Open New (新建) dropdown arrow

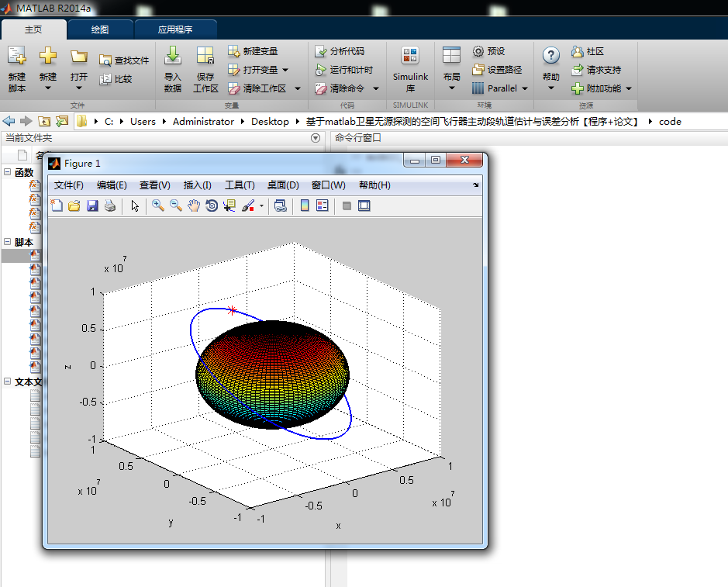point(47,88)
